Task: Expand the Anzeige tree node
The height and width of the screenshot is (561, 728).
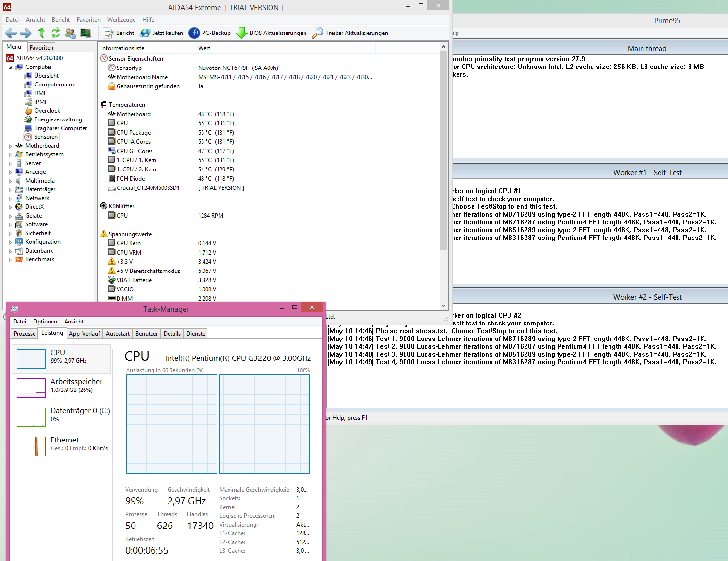Action: tap(10, 172)
